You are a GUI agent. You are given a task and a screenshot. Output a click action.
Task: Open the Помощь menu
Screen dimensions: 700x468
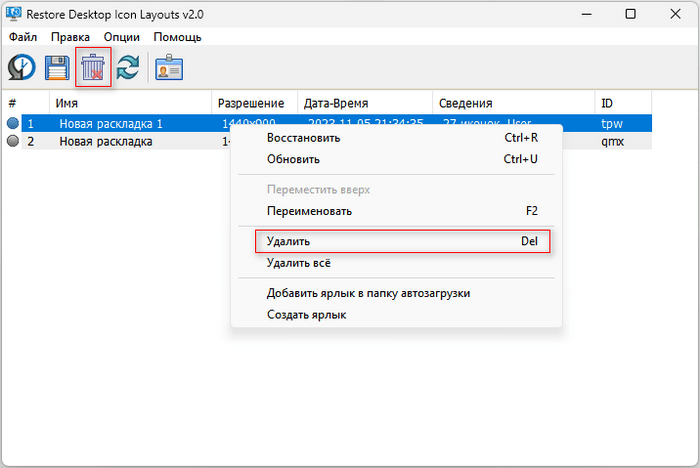pos(177,37)
